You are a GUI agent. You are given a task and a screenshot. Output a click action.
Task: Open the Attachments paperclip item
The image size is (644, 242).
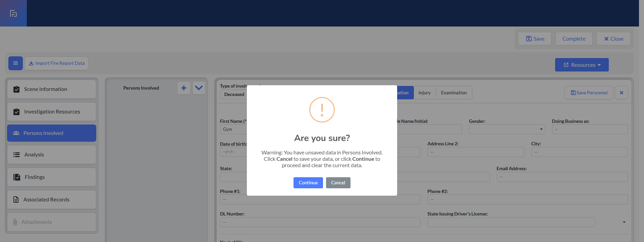52,222
